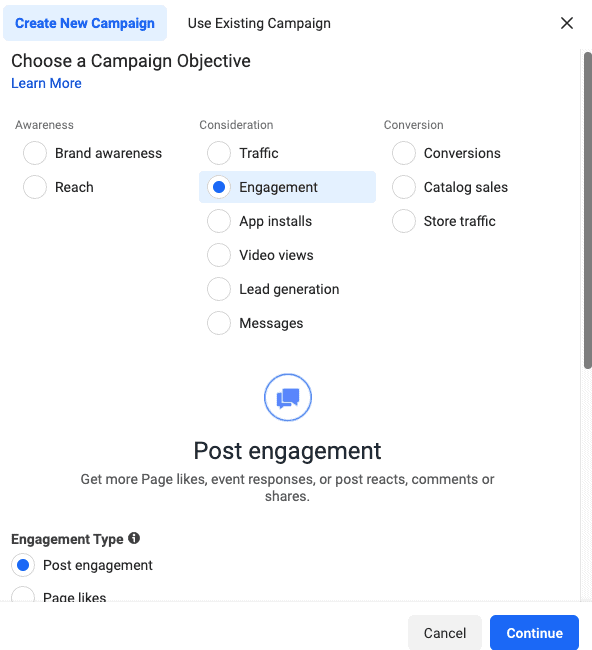Choose the Traffic objective radio button
The image size is (592, 650).
click(219, 153)
